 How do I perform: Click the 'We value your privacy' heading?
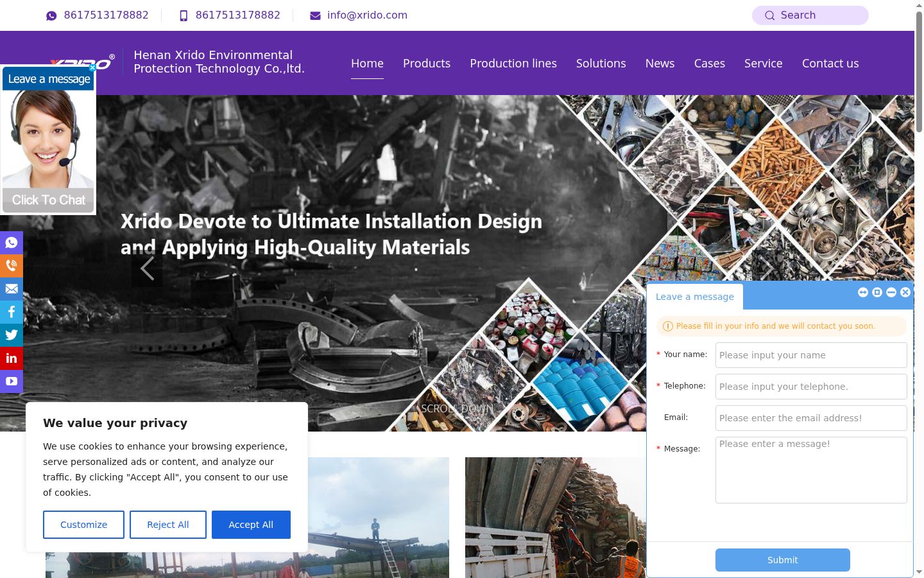coord(116,423)
